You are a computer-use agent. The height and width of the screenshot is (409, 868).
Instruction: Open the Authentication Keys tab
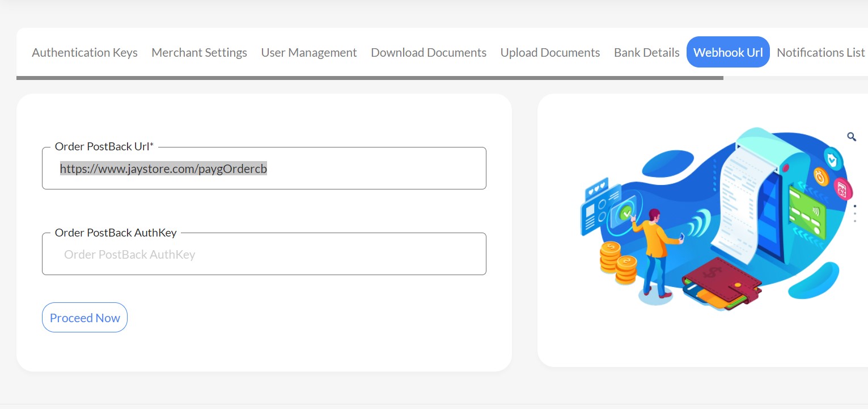coord(84,52)
